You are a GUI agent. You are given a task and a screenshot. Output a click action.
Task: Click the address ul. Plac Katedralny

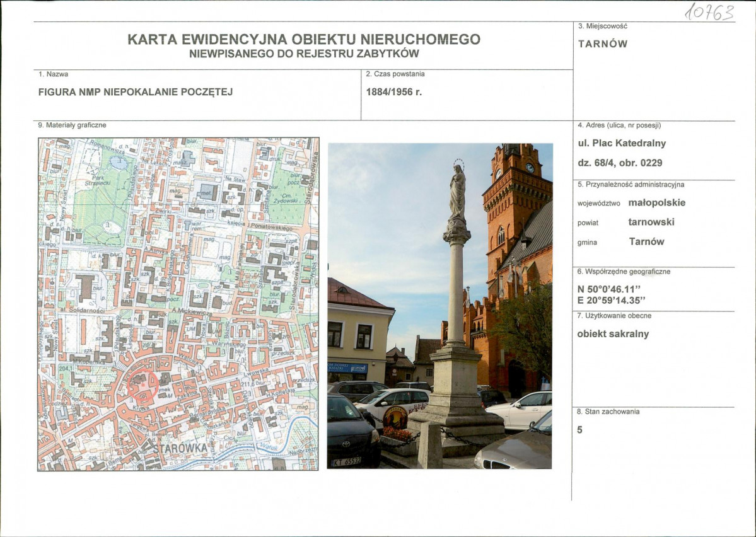pos(621,143)
